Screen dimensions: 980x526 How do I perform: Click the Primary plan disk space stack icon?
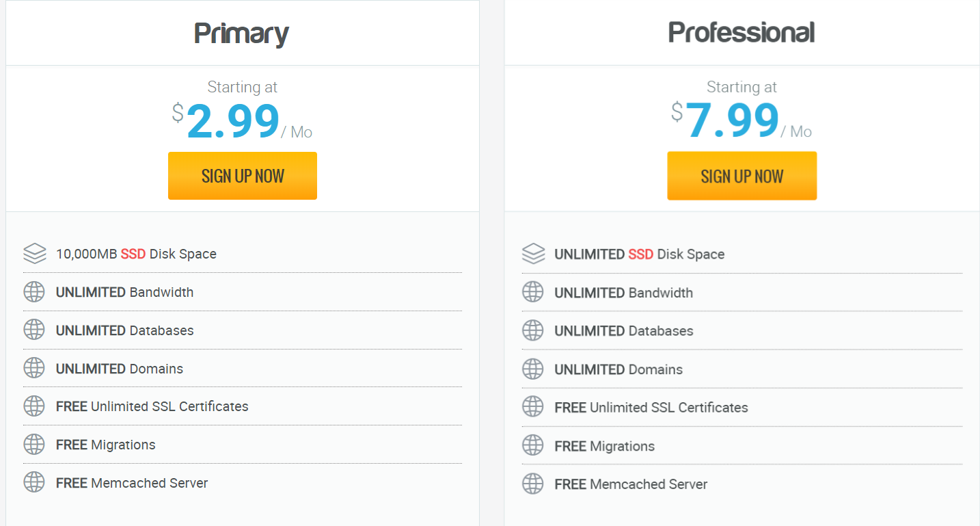(x=34, y=254)
